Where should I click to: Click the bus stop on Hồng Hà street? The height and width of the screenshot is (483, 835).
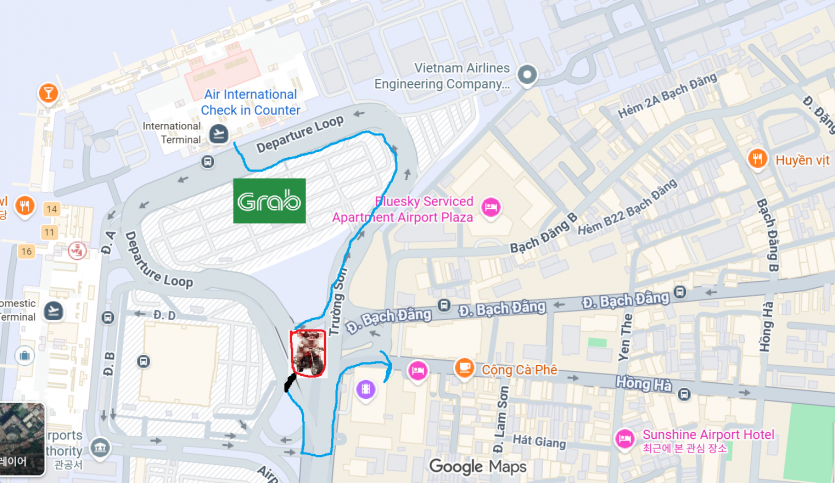click(x=684, y=394)
